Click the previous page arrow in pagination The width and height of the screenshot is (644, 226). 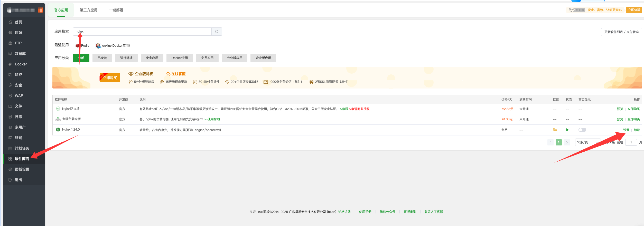click(550, 142)
